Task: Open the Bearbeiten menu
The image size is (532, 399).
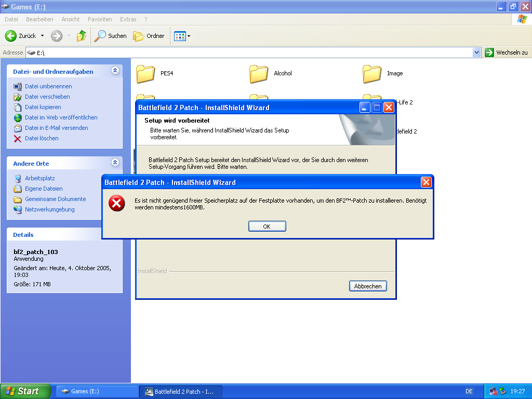Action: (x=39, y=19)
